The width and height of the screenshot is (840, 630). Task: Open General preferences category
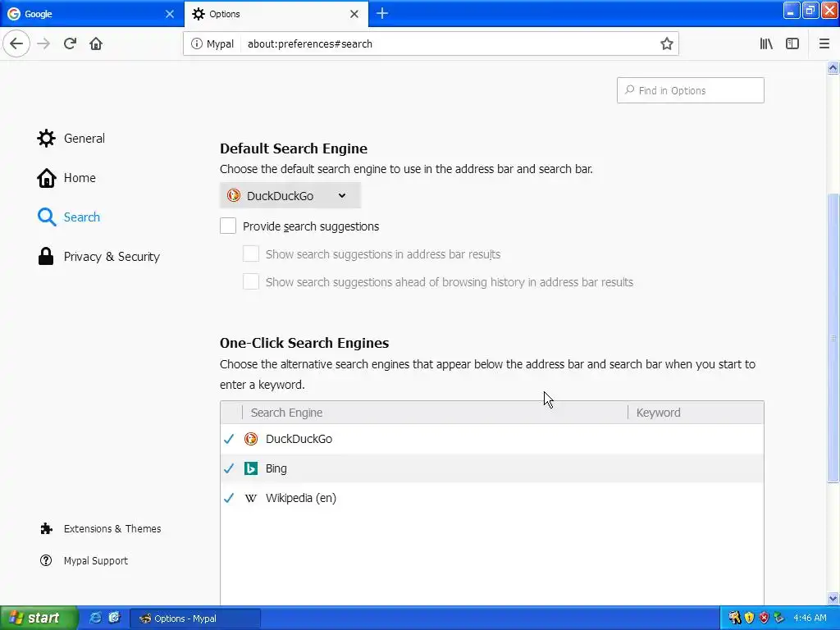point(71,138)
